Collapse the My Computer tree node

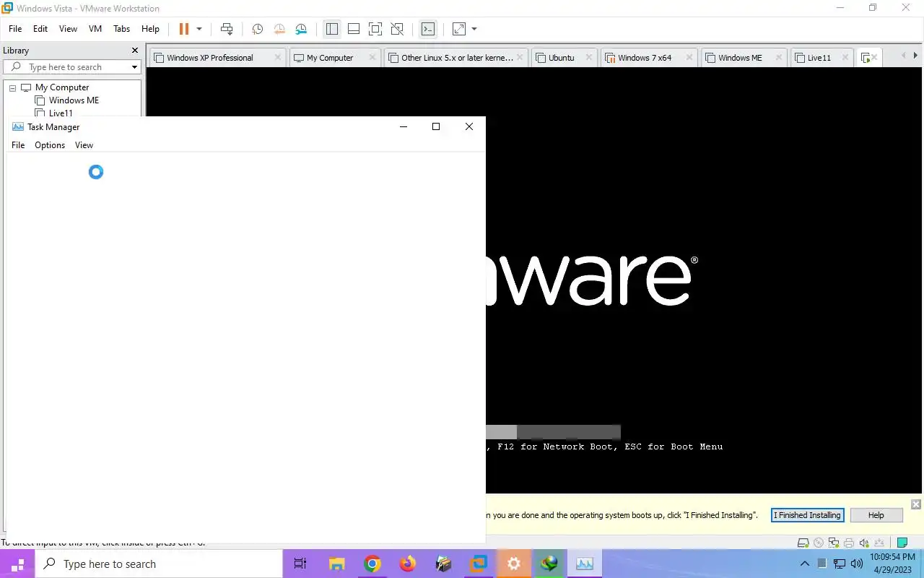coord(12,87)
